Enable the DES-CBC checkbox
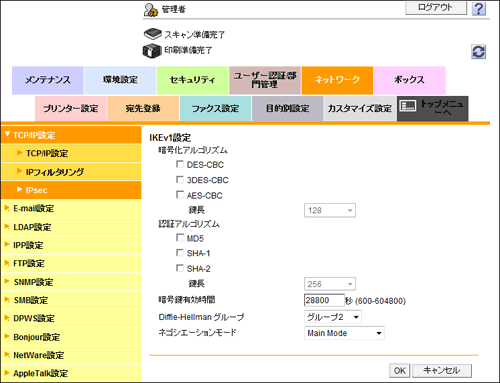Viewport: 500px width, 383px height. (x=180, y=164)
